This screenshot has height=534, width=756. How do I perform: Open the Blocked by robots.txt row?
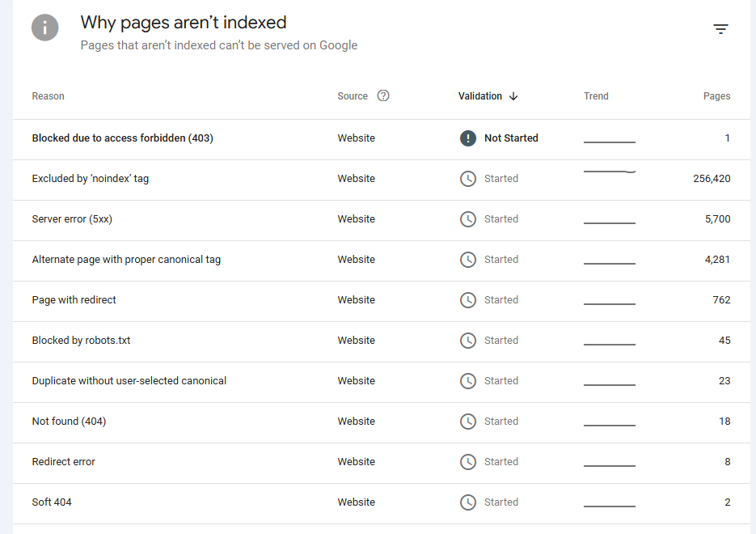pyautogui.click(x=81, y=341)
